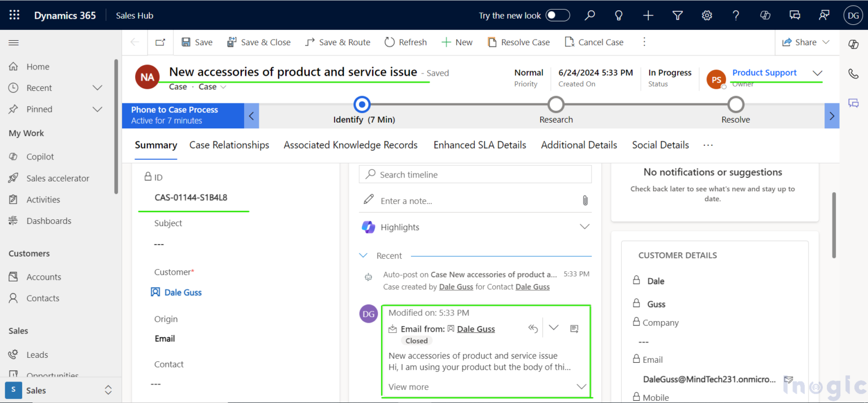Open Dashboards from the sidebar
The width and height of the screenshot is (868, 403).
(47, 220)
